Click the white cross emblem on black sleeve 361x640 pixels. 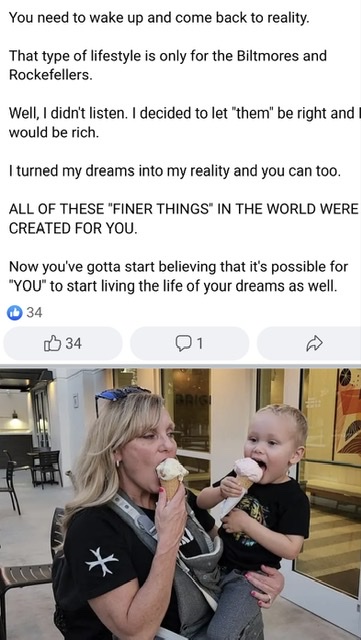pos(101,561)
